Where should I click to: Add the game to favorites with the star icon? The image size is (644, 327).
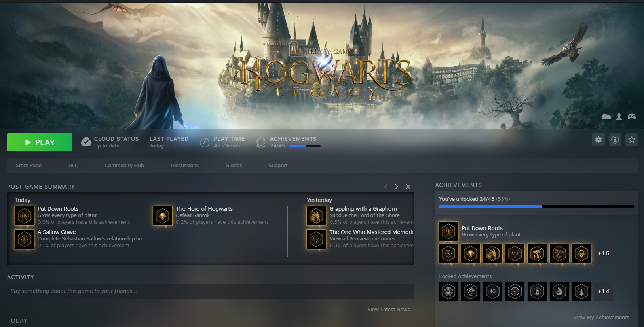(x=632, y=140)
